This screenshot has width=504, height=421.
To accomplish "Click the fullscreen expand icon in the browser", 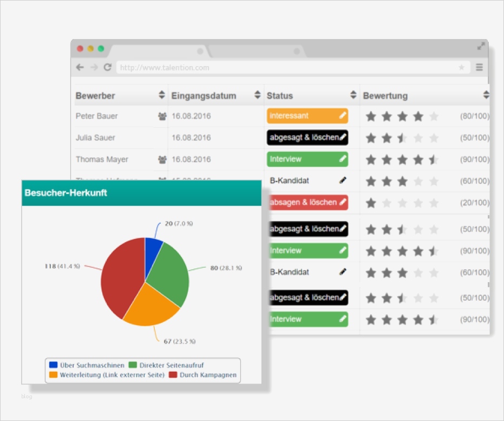I will point(481,46).
